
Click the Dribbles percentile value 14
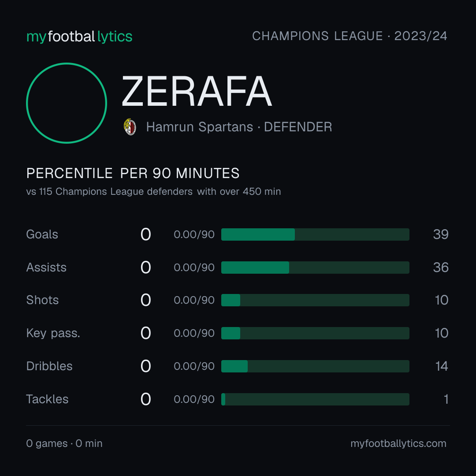coord(442,366)
